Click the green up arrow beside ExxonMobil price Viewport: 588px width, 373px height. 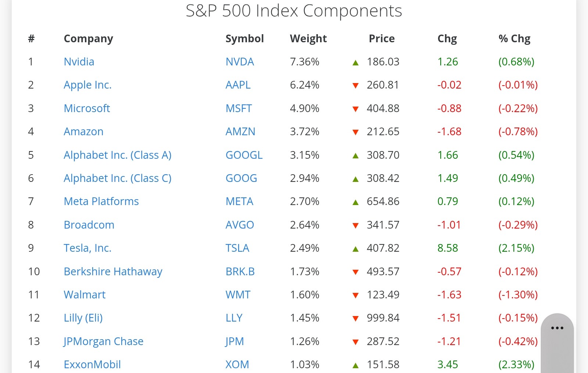tap(355, 365)
